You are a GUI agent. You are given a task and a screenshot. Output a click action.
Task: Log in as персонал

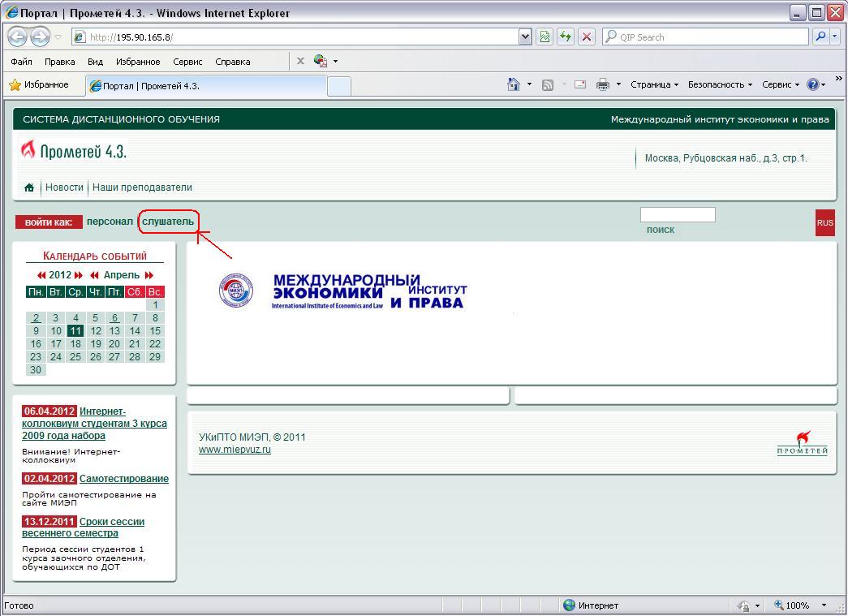tap(110, 222)
